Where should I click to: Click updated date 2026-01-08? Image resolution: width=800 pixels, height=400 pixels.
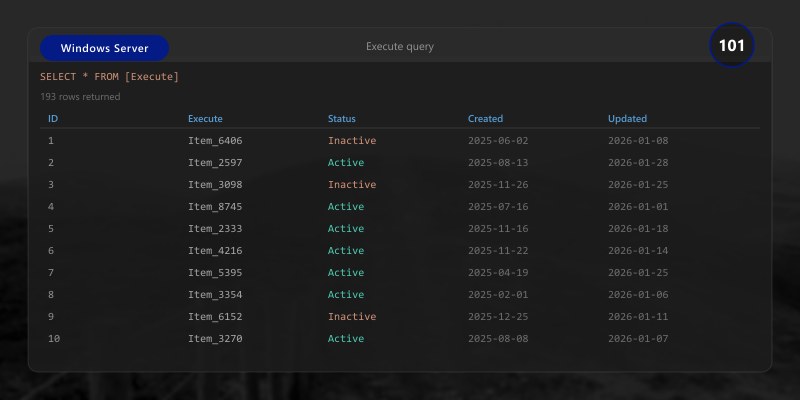(638, 140)
